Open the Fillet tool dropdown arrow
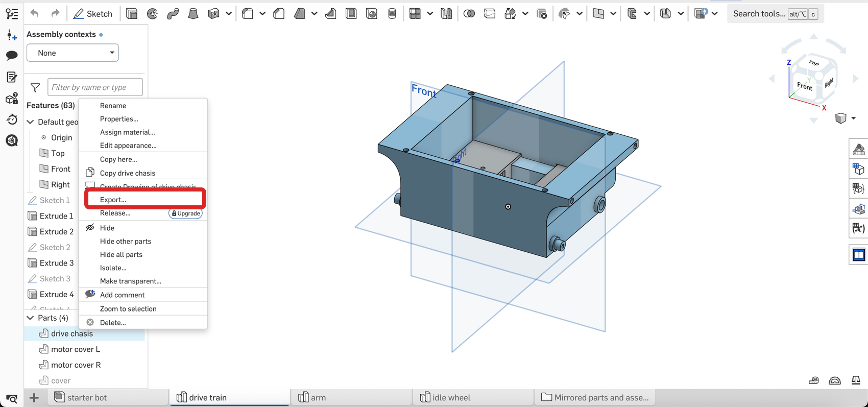Image resolution: width=868 pixels, height=407 pixels. tap(262, 14)
